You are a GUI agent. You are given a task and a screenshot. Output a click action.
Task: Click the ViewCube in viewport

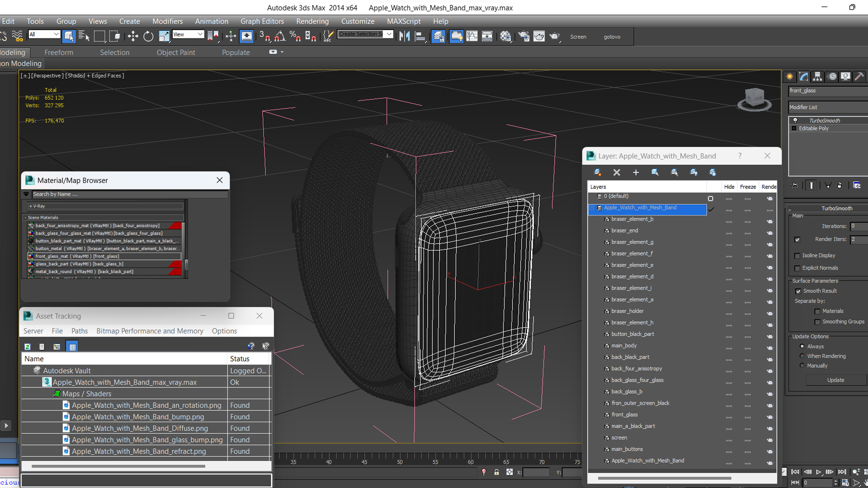[754, 99]
